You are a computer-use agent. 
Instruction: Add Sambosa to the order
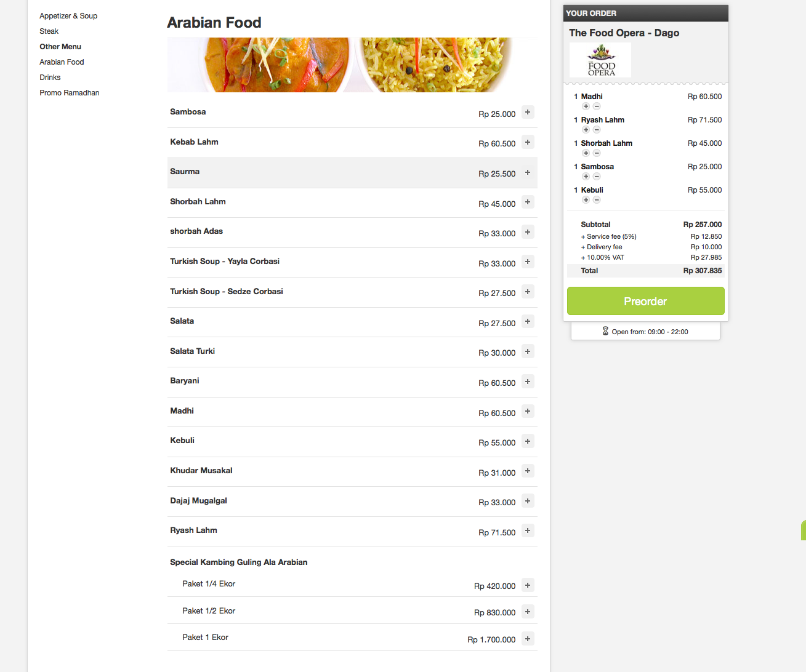pos(528,112)
